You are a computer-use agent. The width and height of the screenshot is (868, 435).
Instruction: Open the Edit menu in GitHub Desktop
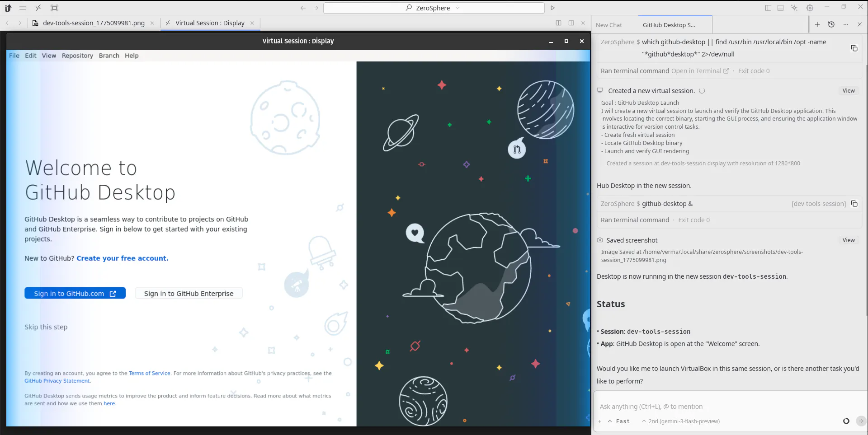30,56
